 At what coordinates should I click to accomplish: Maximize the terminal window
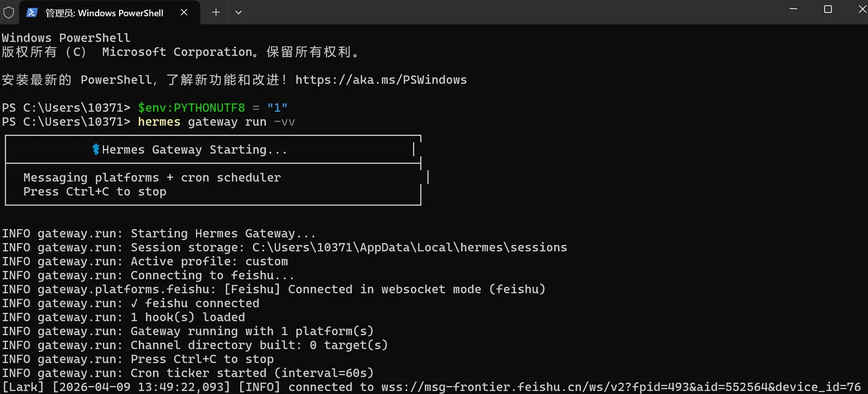(x=828, y=9)
